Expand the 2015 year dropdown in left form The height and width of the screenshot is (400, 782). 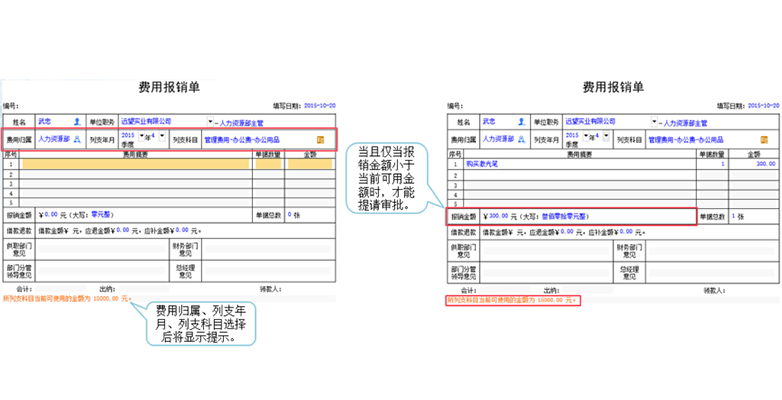tap(143, 136)
